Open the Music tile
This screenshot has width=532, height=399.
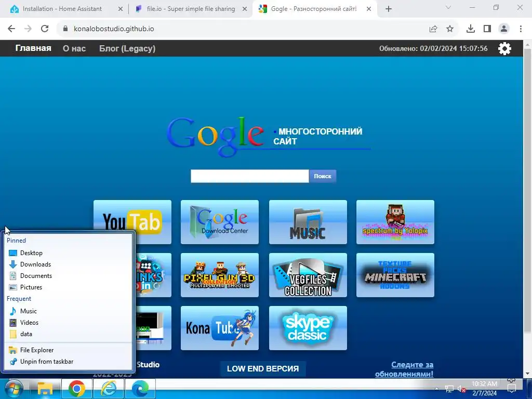coord(308,222)
